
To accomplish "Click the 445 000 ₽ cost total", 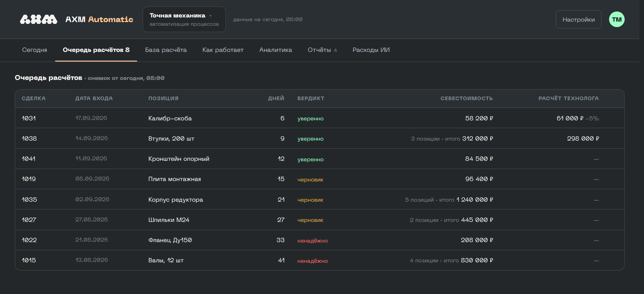I will tap(477, 220).
